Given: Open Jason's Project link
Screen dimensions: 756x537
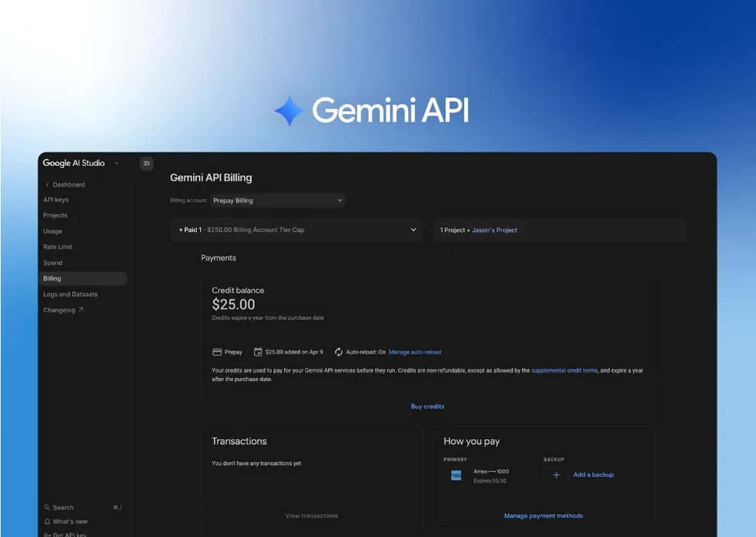Looking at the screenshot, I should (495, 230).
